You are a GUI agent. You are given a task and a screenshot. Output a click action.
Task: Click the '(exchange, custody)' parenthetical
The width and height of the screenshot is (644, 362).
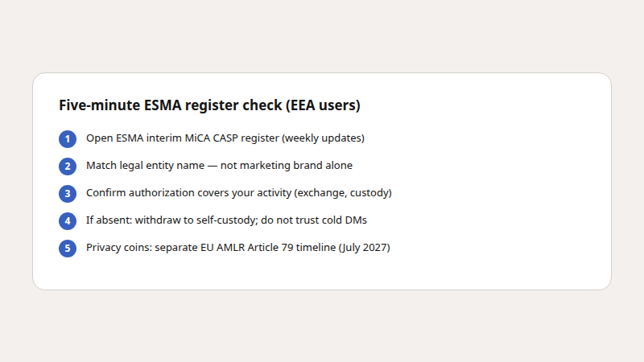[343, 193]
